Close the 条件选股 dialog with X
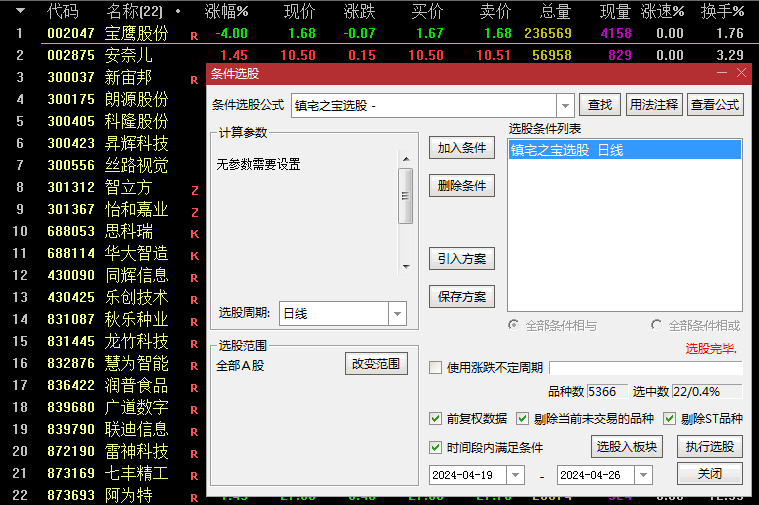Screen dimensions: 759x505 click(x=741, y=73)
